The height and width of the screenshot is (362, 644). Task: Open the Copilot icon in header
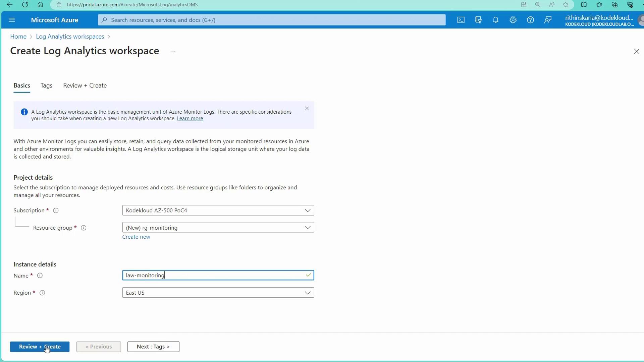click(478, 20)
